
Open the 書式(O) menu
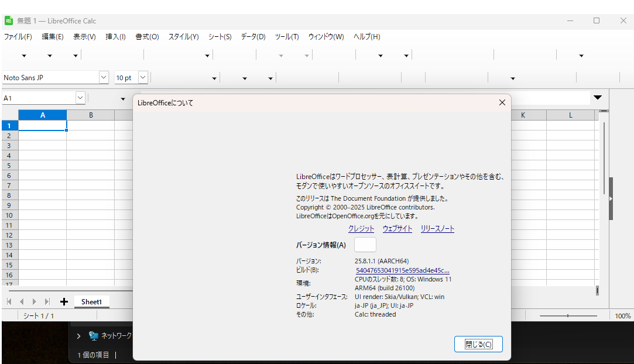pos(147,37)
